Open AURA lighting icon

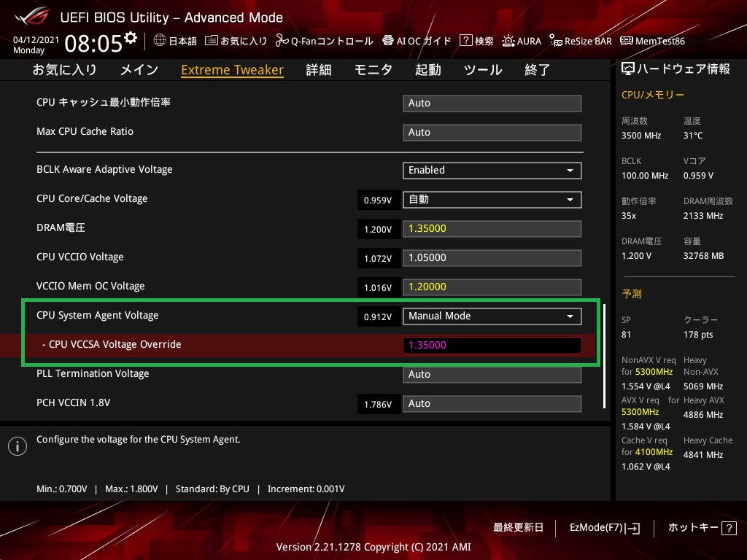coord(508,41)
